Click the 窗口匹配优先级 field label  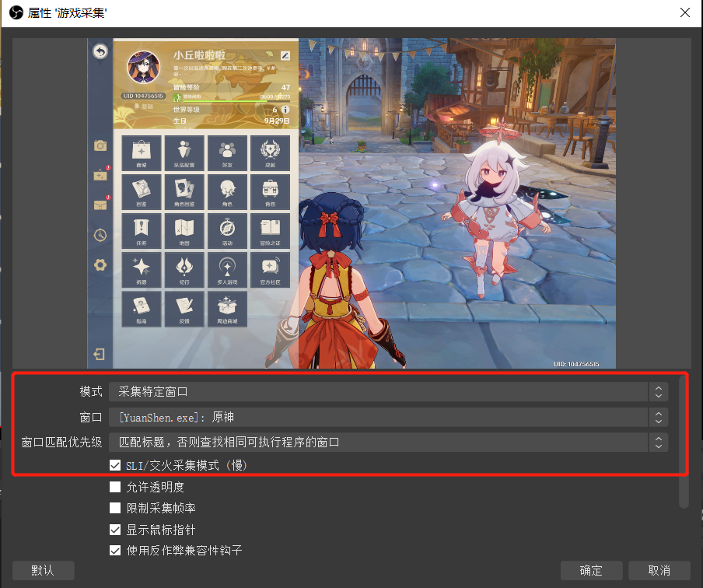click(62, 443)
